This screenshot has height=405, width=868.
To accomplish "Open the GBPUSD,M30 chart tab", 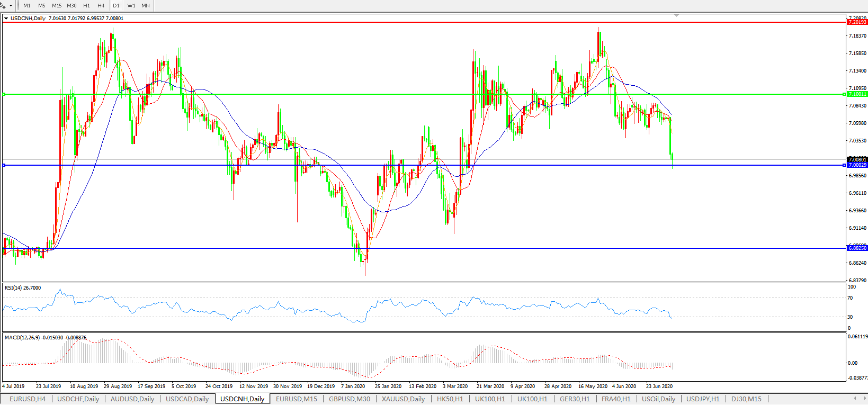I will pyautogui.click(x=350, y=399).
